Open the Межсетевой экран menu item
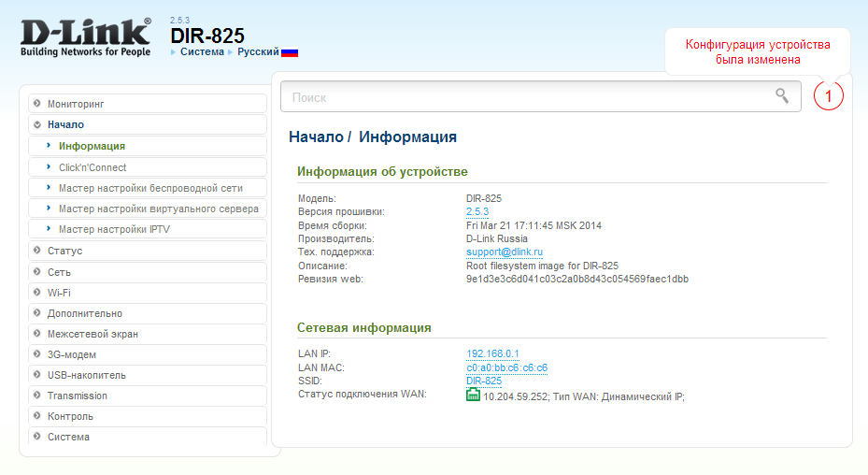Viewport: 868px width, 475px height. pos(148,334)
